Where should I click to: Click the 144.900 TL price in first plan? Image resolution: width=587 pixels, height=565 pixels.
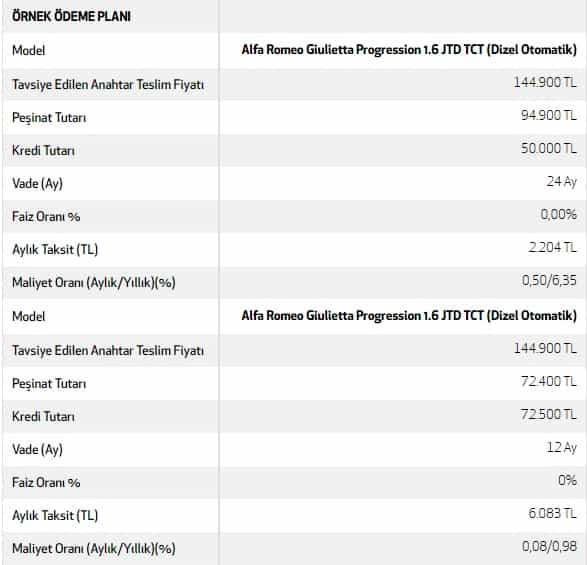point(545,82)
